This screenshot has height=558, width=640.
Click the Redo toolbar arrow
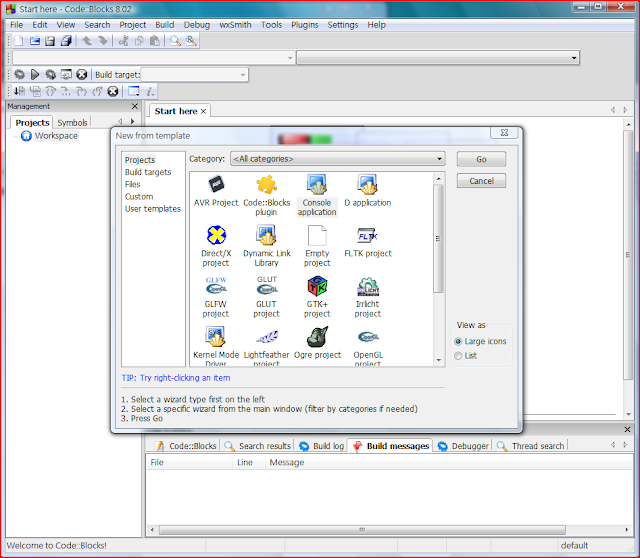[103, 40]
